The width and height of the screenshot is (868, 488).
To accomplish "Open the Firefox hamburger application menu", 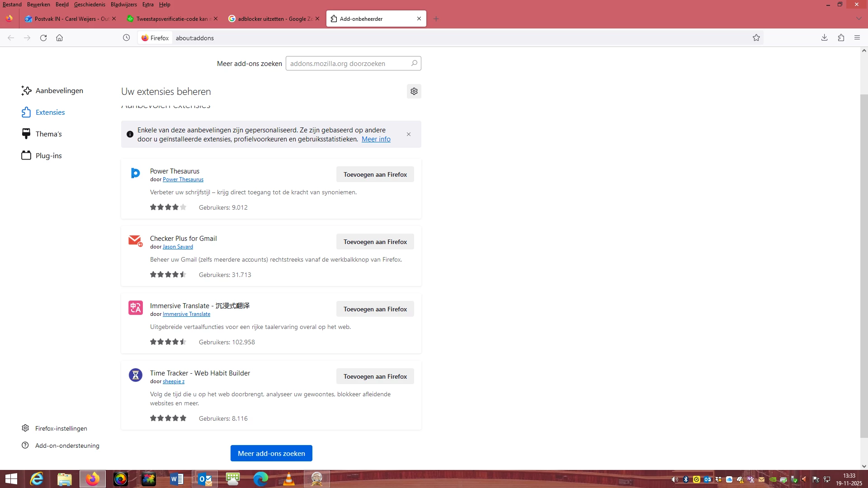I will 857,38.
